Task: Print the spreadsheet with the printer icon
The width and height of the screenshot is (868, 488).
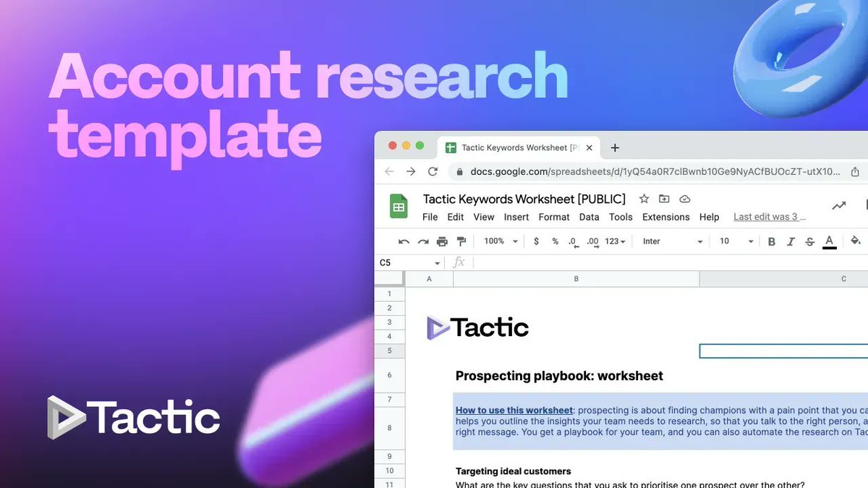Action: tap(442, 241)
